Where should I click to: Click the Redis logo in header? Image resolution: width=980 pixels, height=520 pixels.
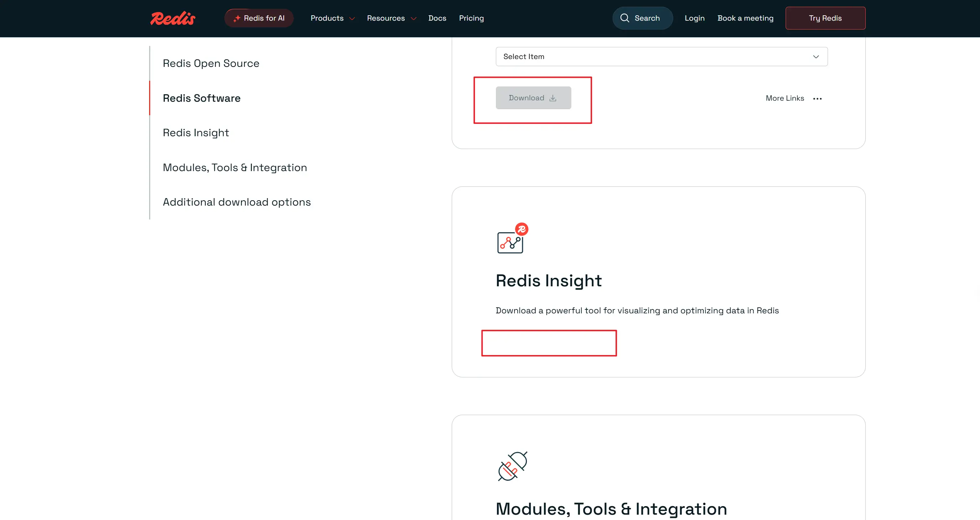coord(173,18)
